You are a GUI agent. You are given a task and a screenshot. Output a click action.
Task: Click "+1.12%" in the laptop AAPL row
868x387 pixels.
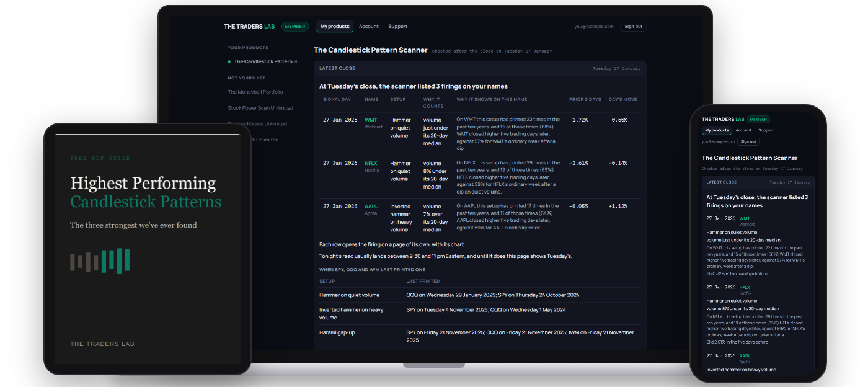point(618,207)
